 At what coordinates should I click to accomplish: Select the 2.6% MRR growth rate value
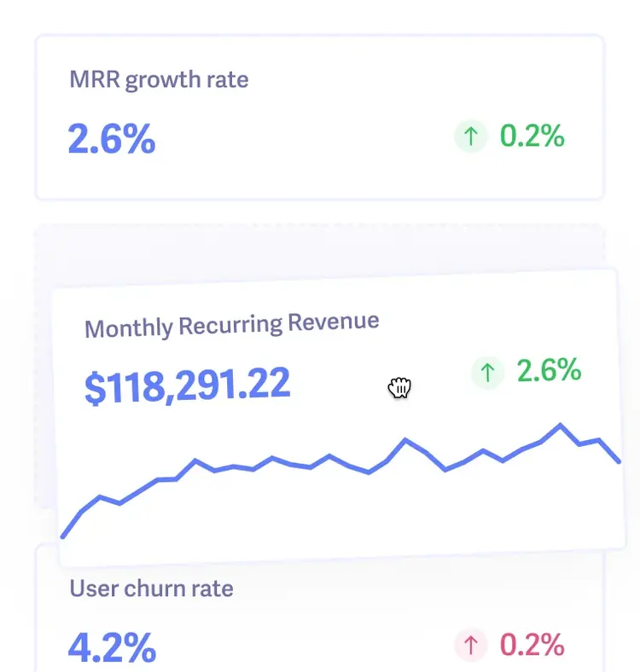[x=112, y=138]
